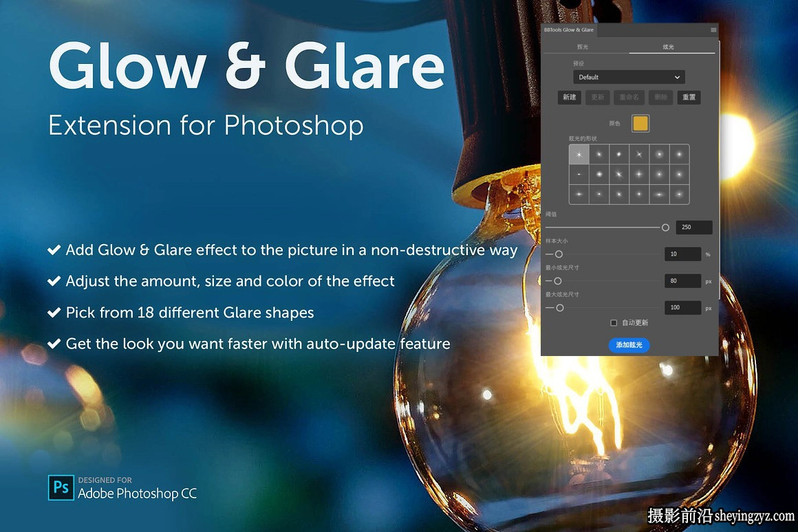Click the "Adobe Photoshop CC" text

pos(137,494)
